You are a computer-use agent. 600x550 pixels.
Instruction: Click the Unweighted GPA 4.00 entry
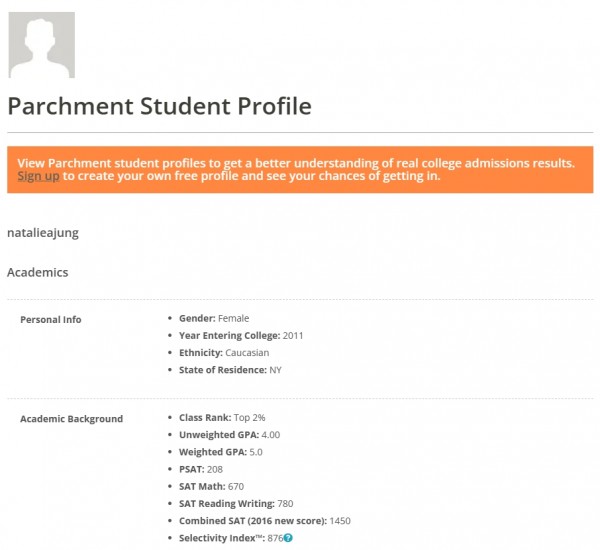point(229,435)
